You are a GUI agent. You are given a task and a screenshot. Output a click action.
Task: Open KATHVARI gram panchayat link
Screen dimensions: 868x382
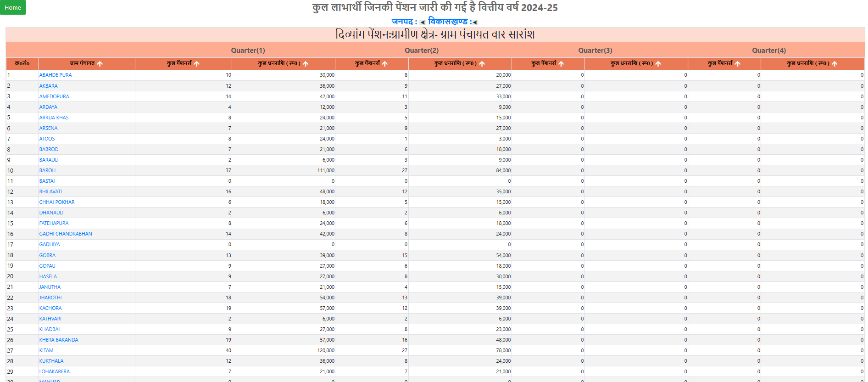point(50,319)
